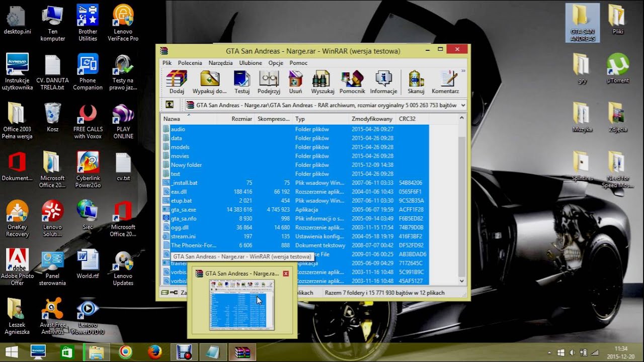Select GTA SAN ANDREAS desktop folder
The height and width of the screenshot is (362, 644).
[x=583, y=23]
